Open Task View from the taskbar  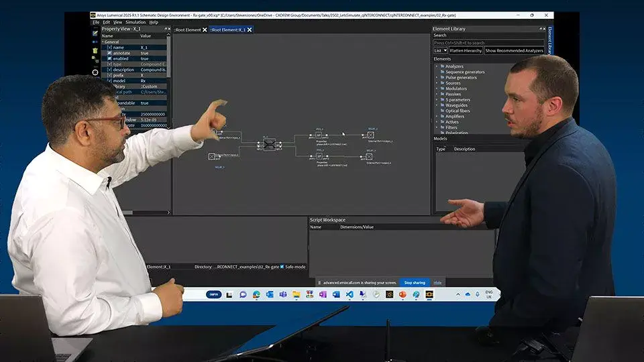coord(229,294)
